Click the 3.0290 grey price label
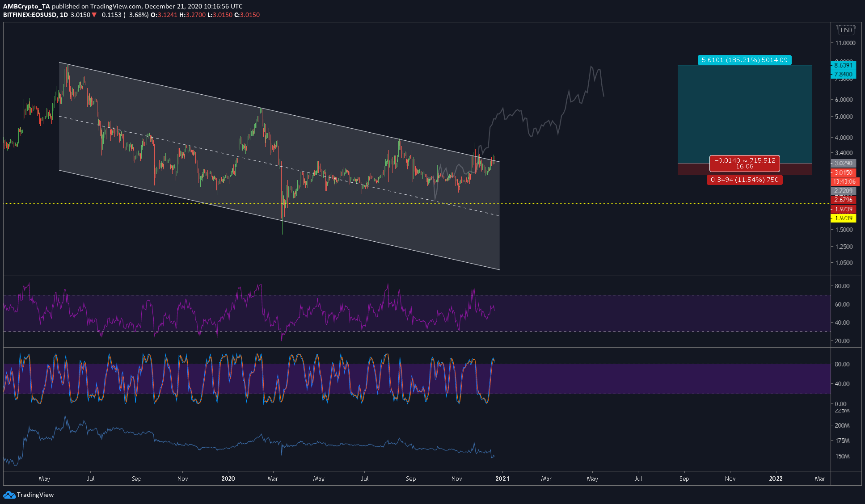Screen dimensions: 865x504 (843, 163)
